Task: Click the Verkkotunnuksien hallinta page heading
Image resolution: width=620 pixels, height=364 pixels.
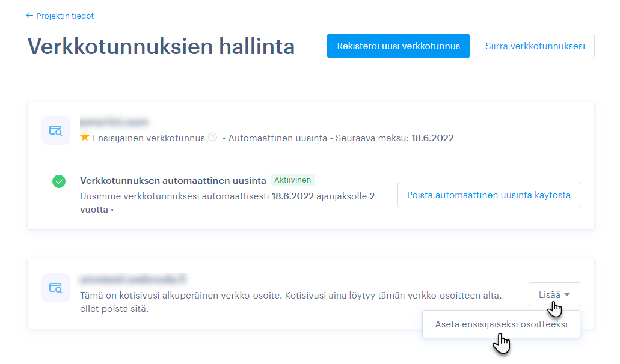Action: coord(161,46)
